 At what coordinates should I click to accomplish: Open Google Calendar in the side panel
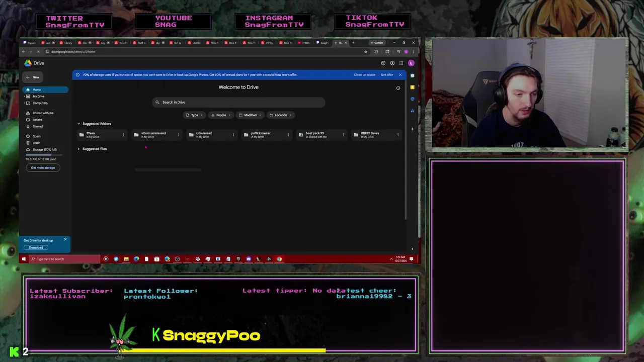point(412,75)
